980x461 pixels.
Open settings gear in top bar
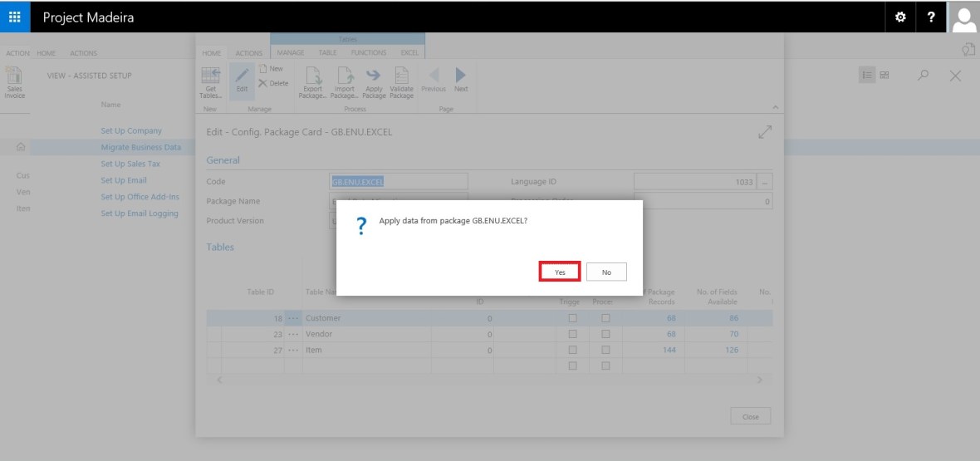click(x=900, y=17)
